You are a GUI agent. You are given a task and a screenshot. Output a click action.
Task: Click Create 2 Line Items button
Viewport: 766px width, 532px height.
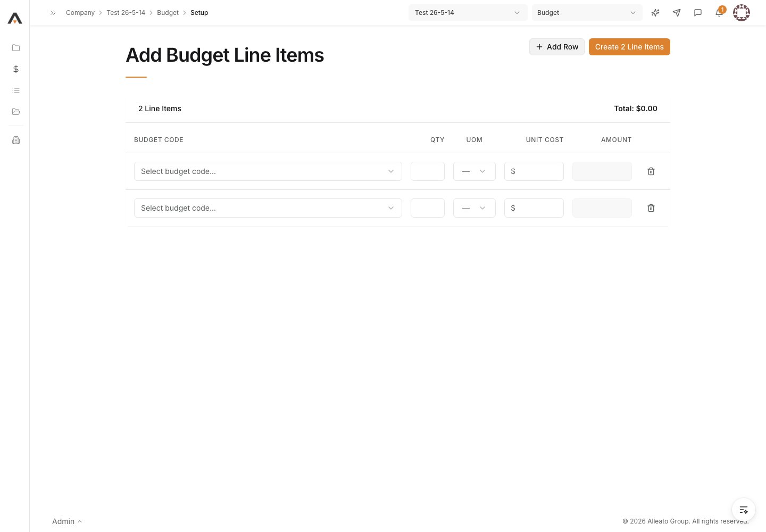coord(629,47)
